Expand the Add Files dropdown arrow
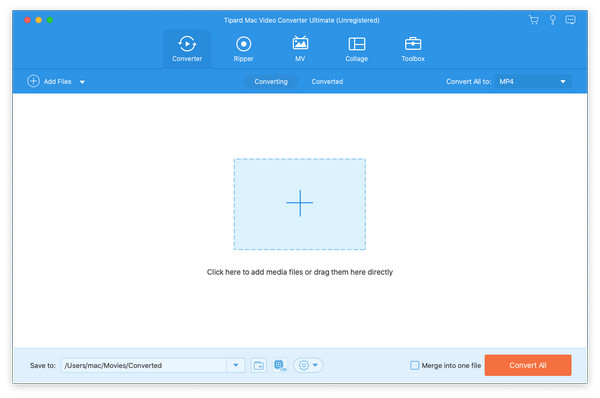The image size is (600, 398). tap(82, 82)
